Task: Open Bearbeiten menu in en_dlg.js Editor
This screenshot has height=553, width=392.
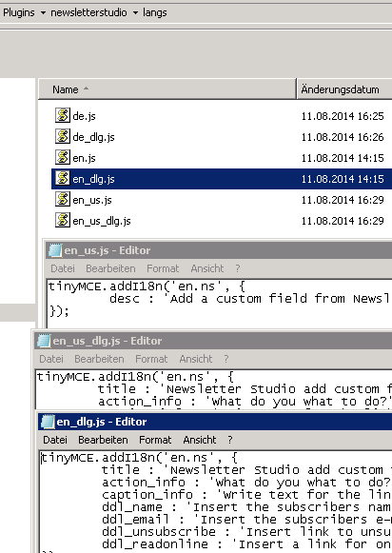Action: click(103, 440)
